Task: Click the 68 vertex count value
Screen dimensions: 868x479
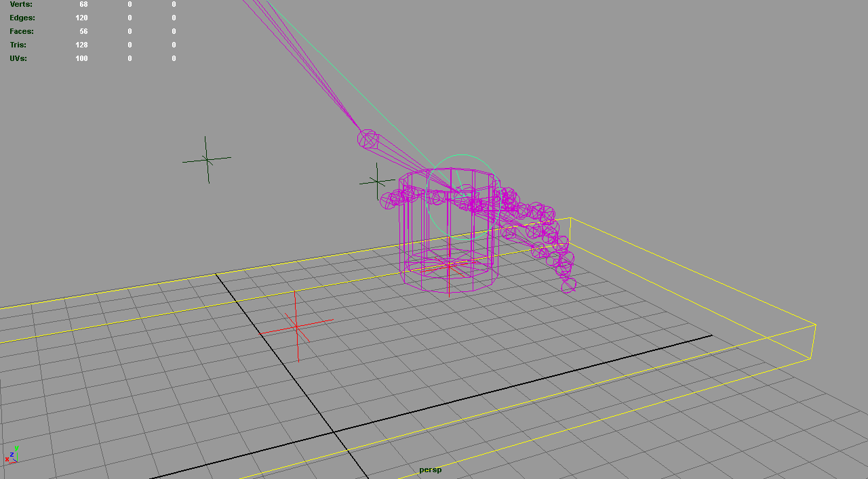Action: pos(83,4)
